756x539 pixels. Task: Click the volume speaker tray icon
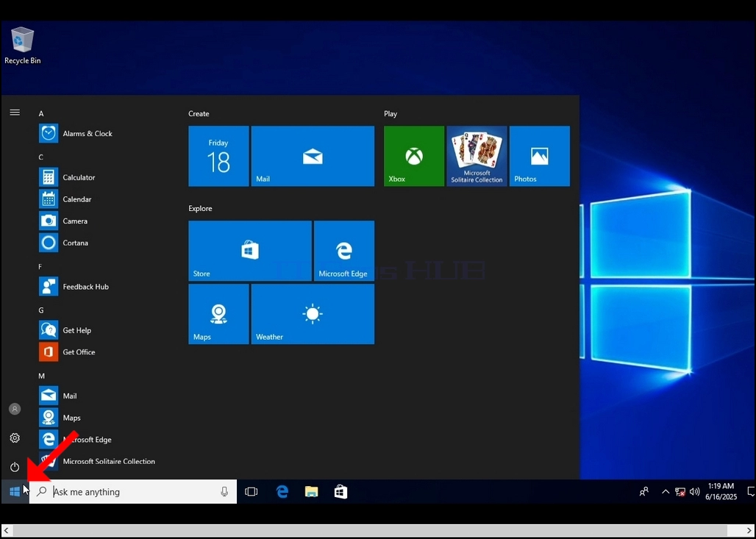click(694, 492)
